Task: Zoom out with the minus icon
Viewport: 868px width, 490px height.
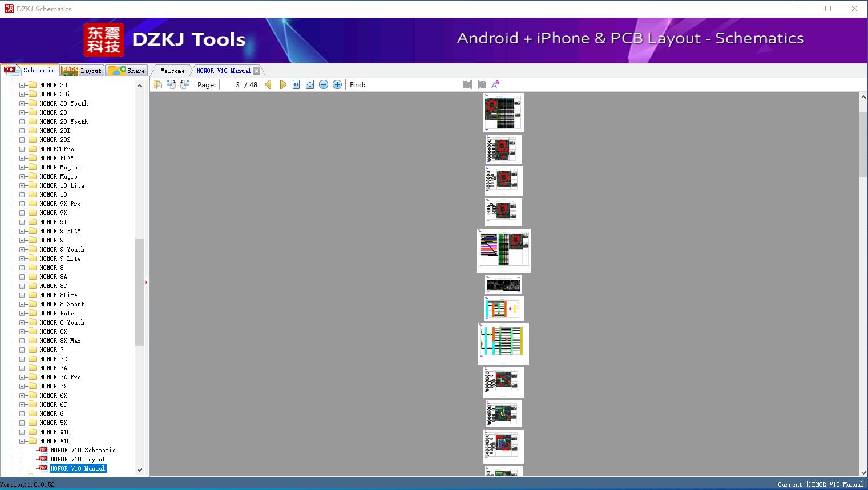Action: click(x=324, y=84)
